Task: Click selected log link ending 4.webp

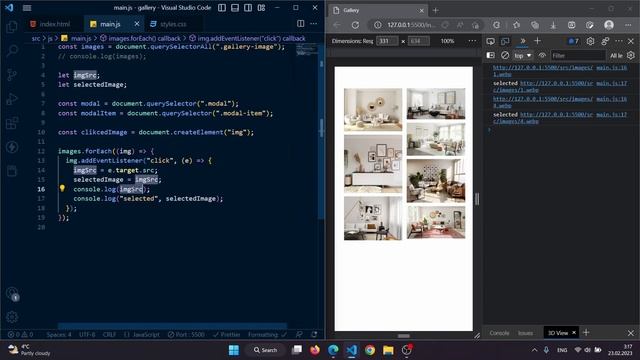Action: (544, 118)
